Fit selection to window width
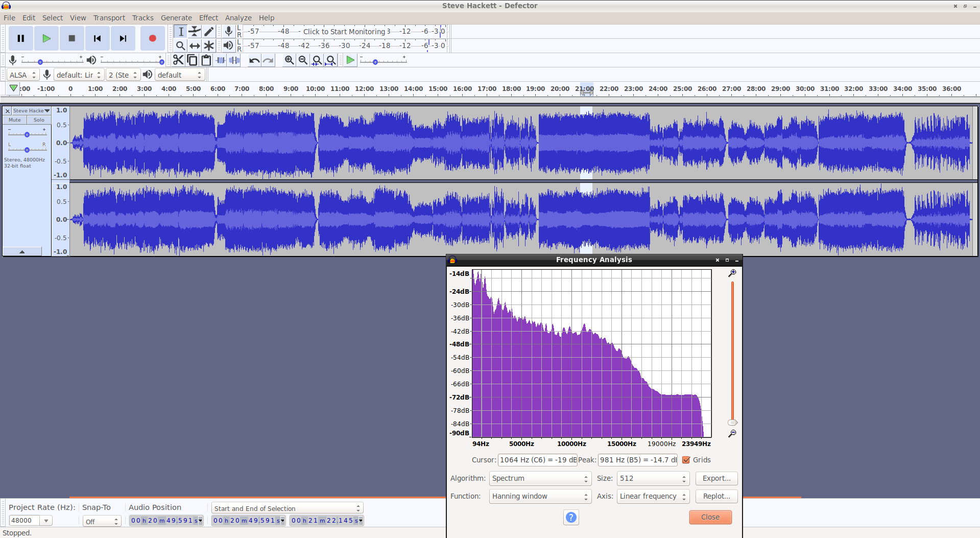 (x=317, y=60)
